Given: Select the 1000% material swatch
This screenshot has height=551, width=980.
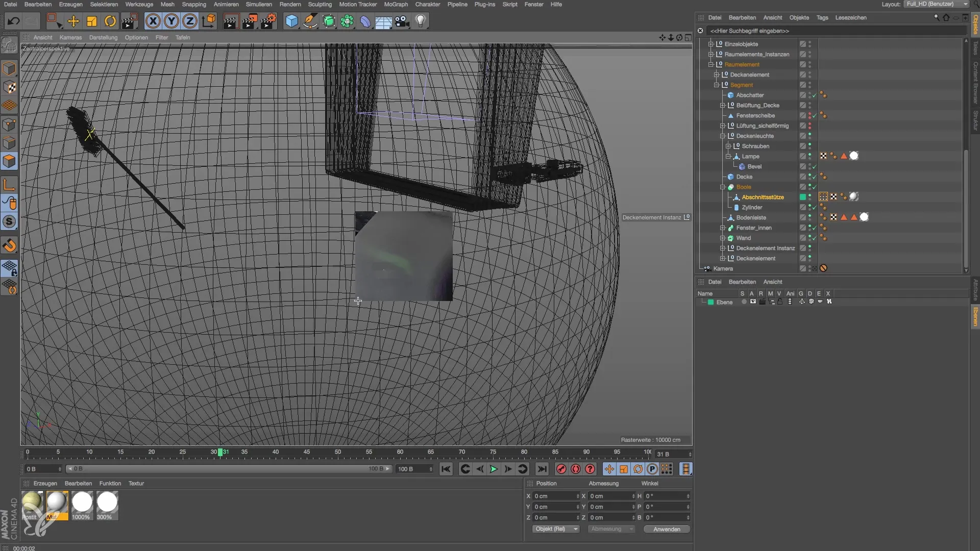Looking at the screenshot, I should 82,505.
